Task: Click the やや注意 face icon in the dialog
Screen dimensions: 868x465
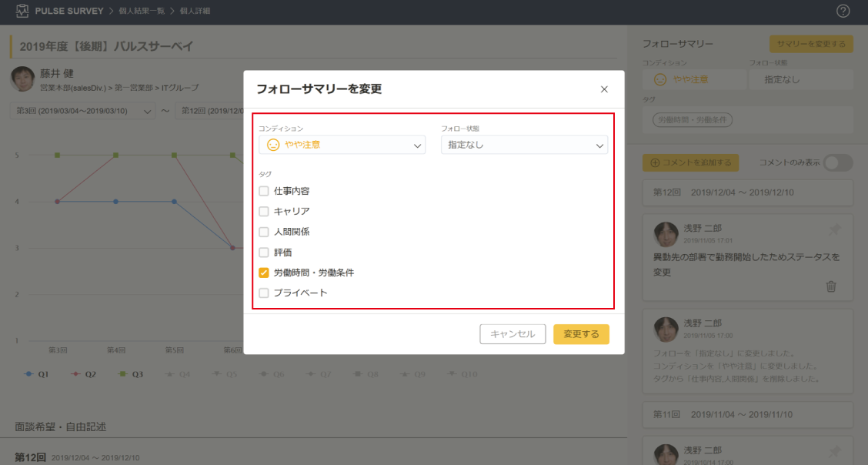Action: [x=272, y=145]
